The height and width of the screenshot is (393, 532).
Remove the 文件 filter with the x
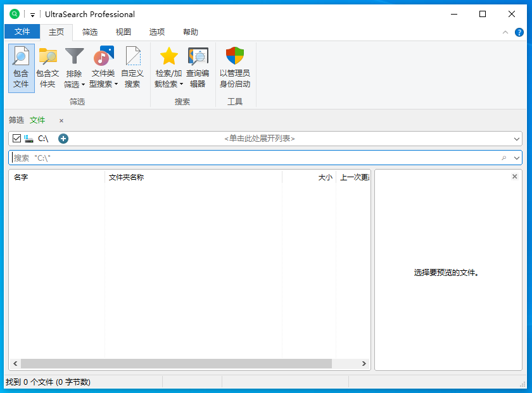61,120
